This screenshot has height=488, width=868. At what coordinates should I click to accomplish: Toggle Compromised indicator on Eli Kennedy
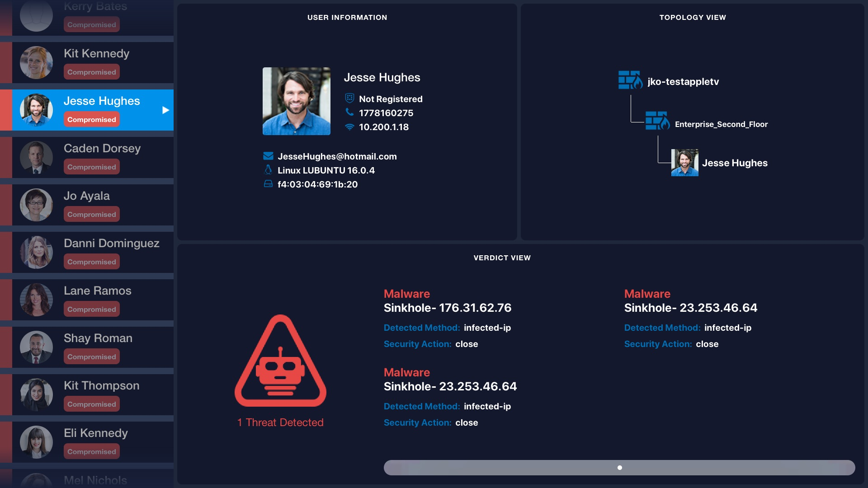[92, 451]
